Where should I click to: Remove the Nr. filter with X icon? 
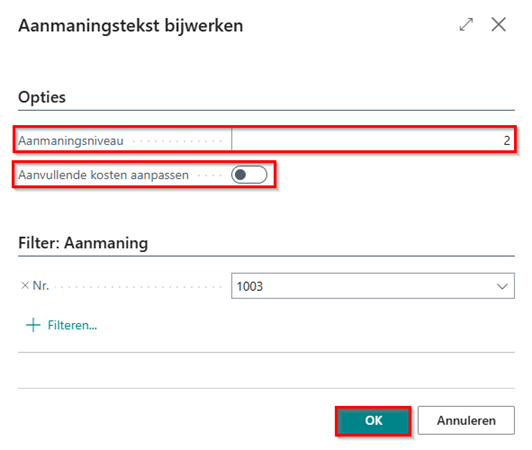coord(25,286)
